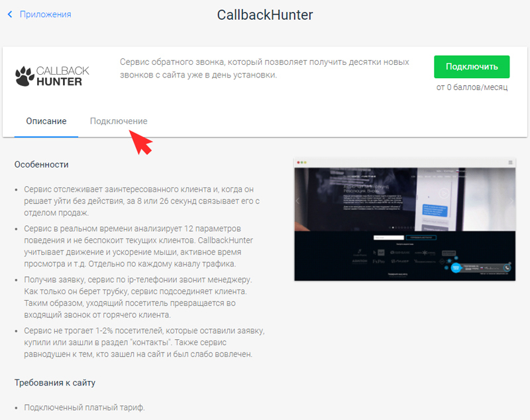
Task: Click the CallbackHunter paw logo
Action: (x=52, y=76)
